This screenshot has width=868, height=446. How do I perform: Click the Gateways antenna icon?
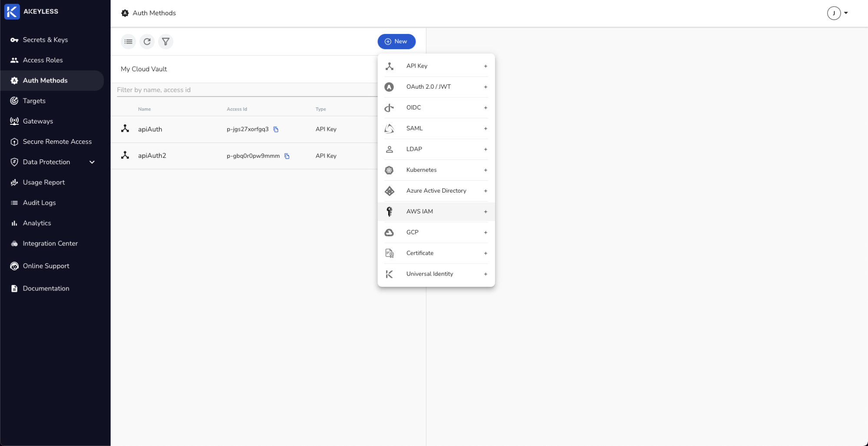pyautogui.click(x=14, y=121)
